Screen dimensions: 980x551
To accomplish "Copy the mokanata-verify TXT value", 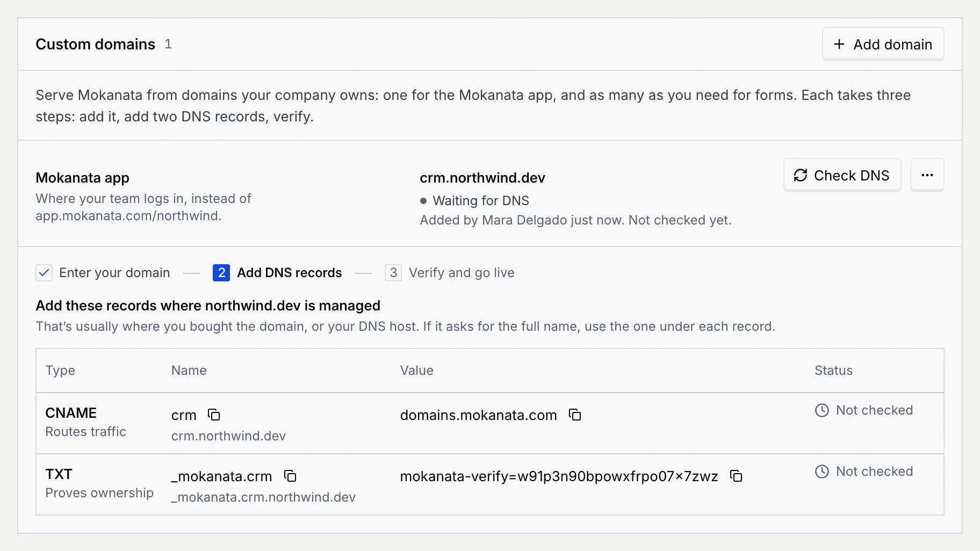I will click(x=736, y=476).
